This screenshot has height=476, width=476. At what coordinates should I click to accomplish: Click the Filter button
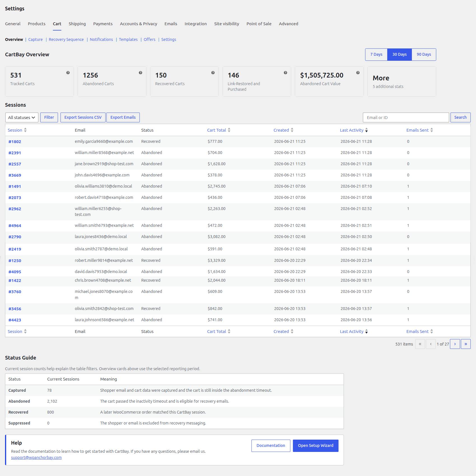pos(49,118)
